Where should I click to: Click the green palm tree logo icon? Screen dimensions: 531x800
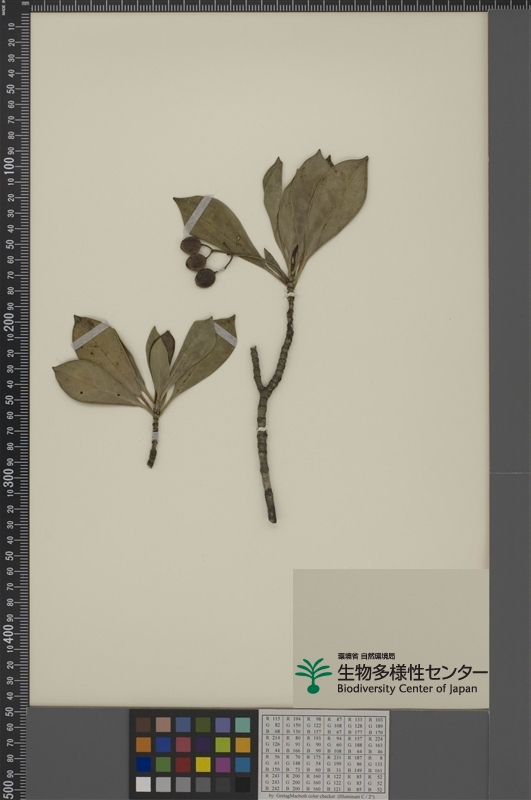tap(313, 676)
